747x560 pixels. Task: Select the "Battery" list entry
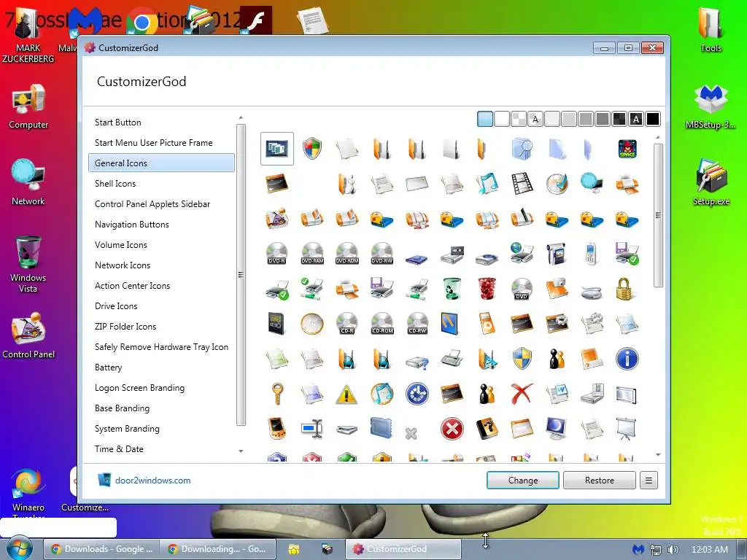109,367
